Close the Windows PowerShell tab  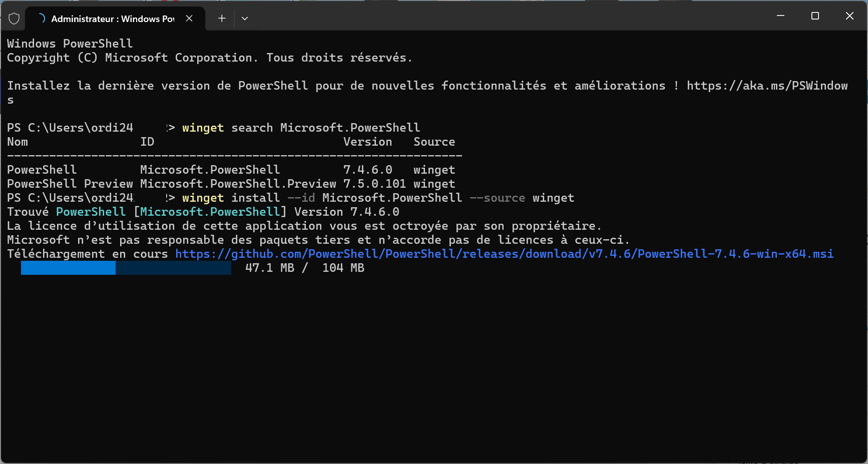(x=189, y=19)
